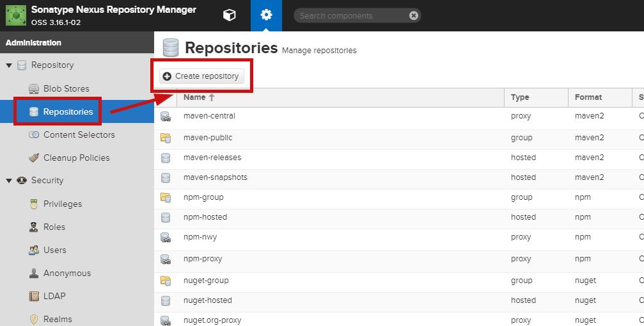Click the Privileges medal icon

[34, 204]
